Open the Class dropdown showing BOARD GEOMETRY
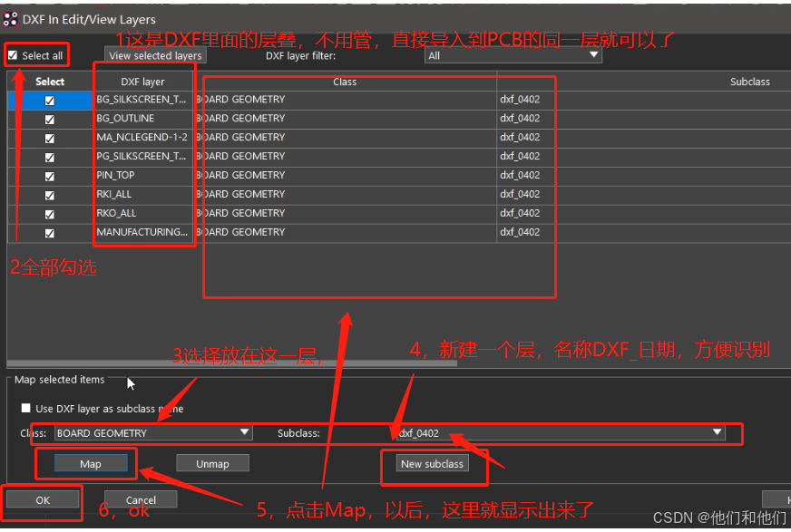 [x=243, y=432]
